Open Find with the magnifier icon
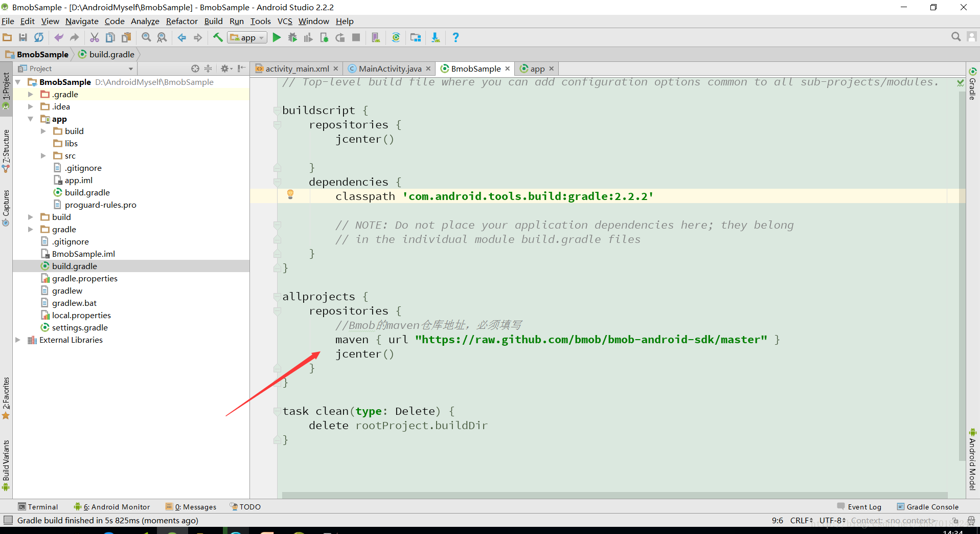Screen dimensions: 980x534 coord(146,37)
